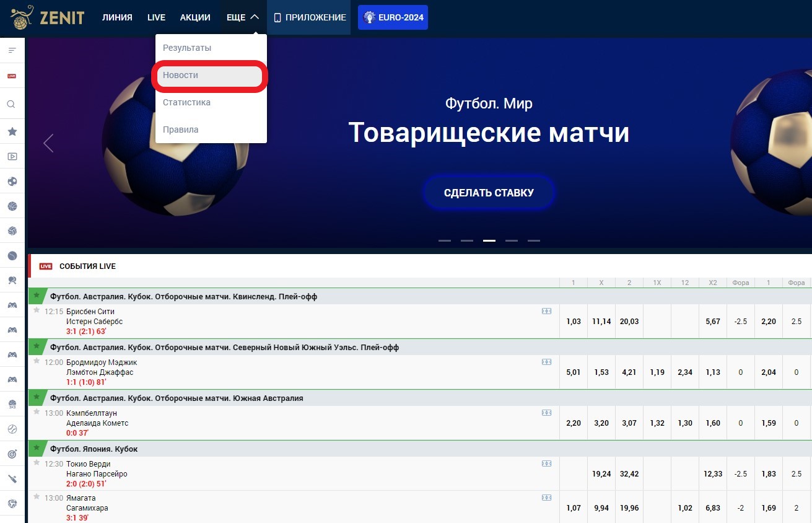Screen dimensions: 812x523
Task: Select the 3x3 basketball sidebar icon
Action: pos(12,404)
